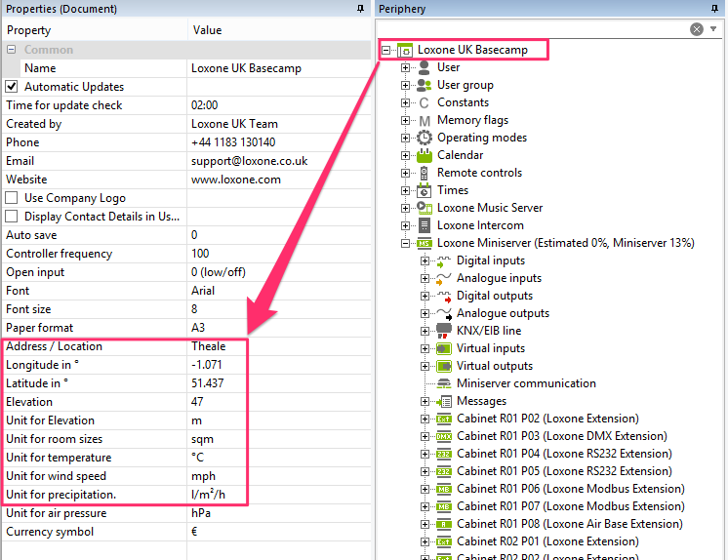This screenshot has height=560, width=728.
Task: Enable the Use Company Logo checkbox
Action: tap(13, 198)
